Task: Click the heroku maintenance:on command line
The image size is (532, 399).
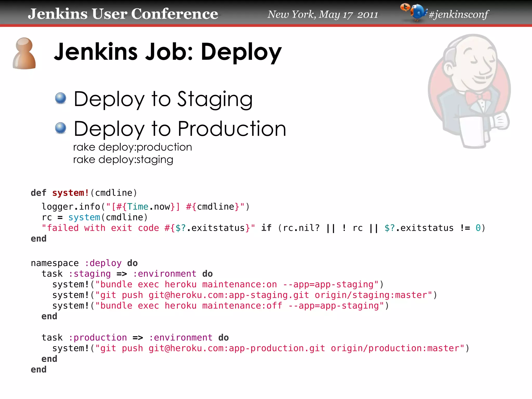Action: [x=218, y=284]
